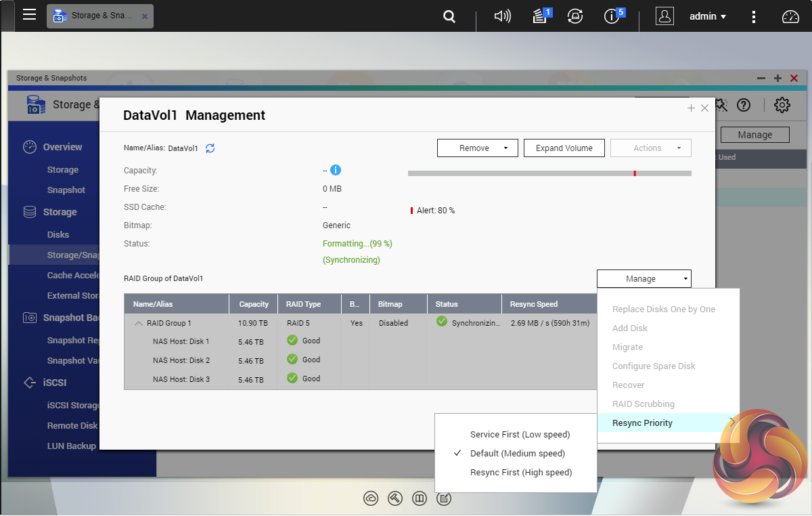Choose Resync First (High speed)
812x516 pixels.
[x=520, y=473]
